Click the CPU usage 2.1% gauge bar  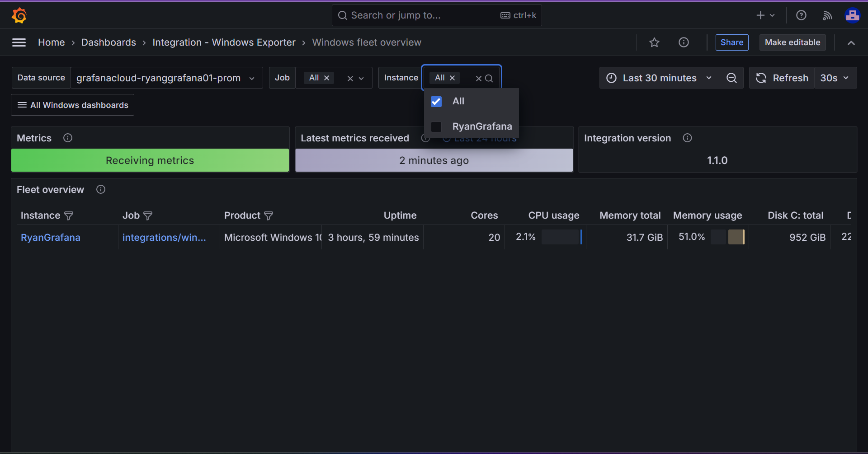click(x=562, y=237)
